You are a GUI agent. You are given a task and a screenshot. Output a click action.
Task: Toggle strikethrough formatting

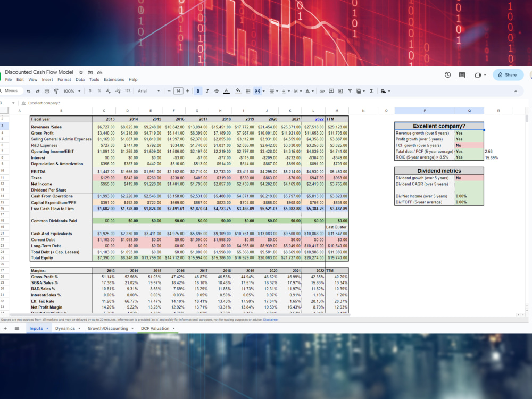(217, 91)
